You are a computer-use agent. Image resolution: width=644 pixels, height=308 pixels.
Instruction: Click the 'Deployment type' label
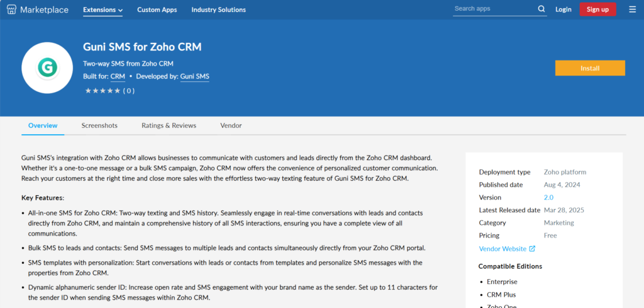click(x=504, y=173)
